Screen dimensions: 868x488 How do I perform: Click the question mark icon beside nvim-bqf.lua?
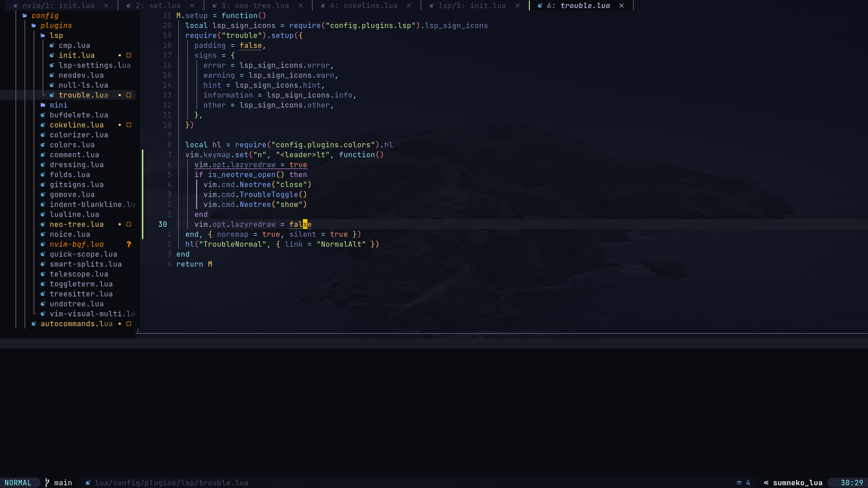[x=129, y=244]
